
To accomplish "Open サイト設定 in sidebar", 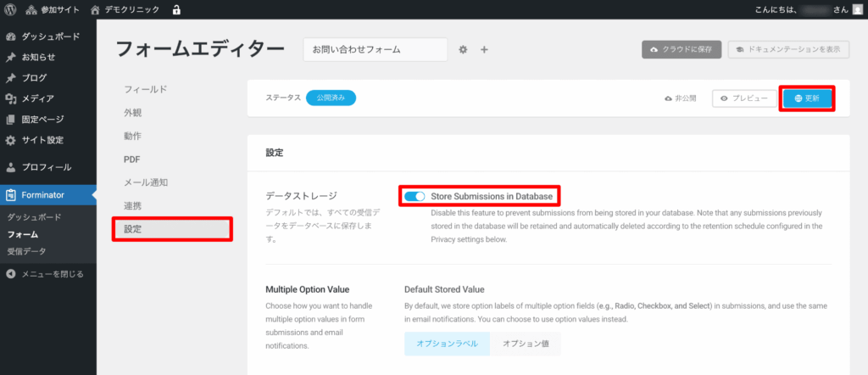I will (x=42, y=140).
